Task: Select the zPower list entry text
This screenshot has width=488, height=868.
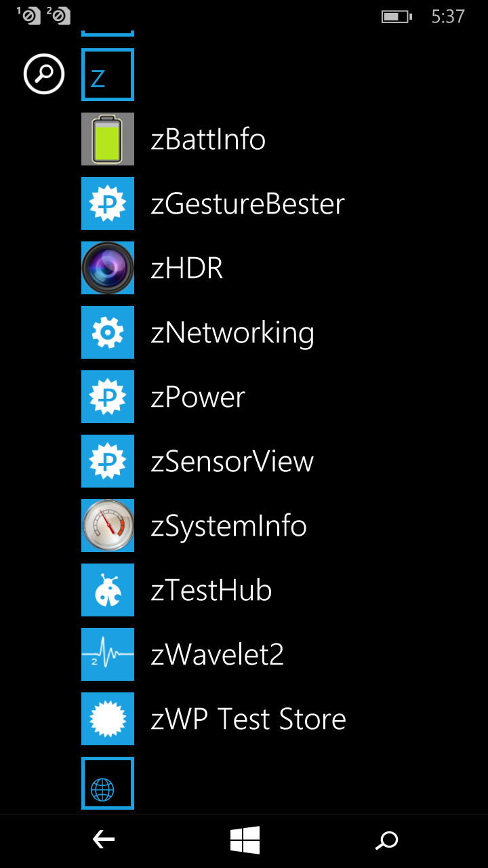Action: 198,397
